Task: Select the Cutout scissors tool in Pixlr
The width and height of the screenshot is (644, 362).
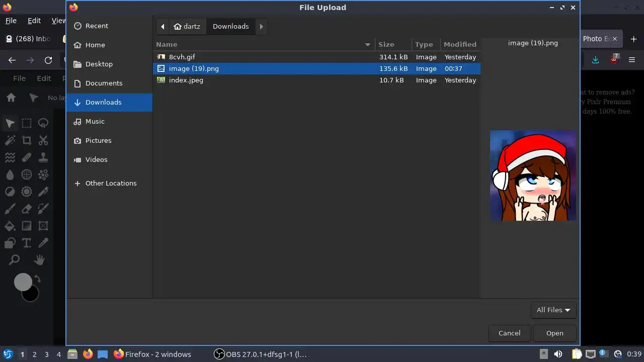Action: click(43, 140)
